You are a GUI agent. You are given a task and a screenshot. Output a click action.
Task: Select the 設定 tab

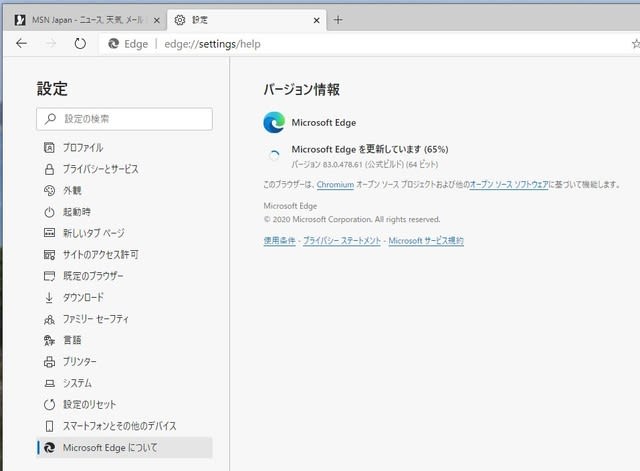click(x=247, y=20)
